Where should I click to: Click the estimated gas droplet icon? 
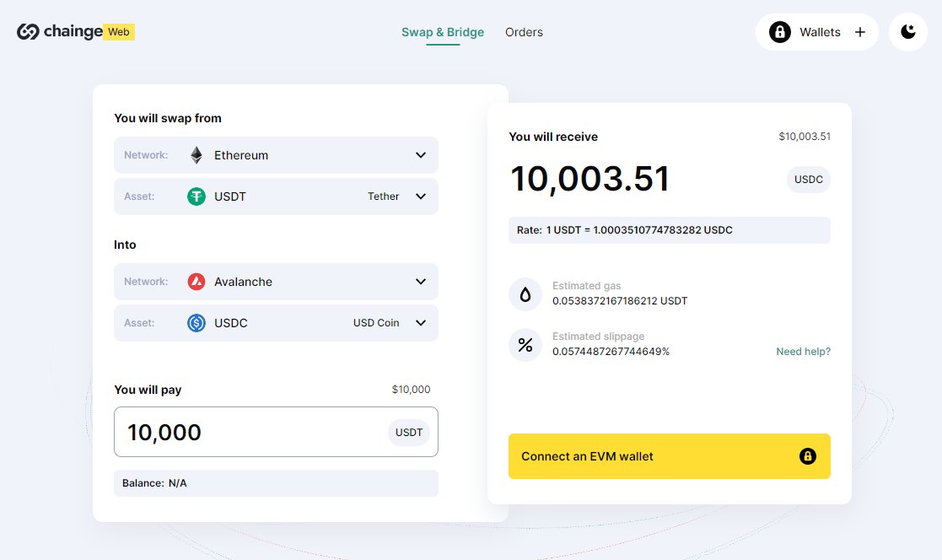pyautogui.click(x=525, y=294)
